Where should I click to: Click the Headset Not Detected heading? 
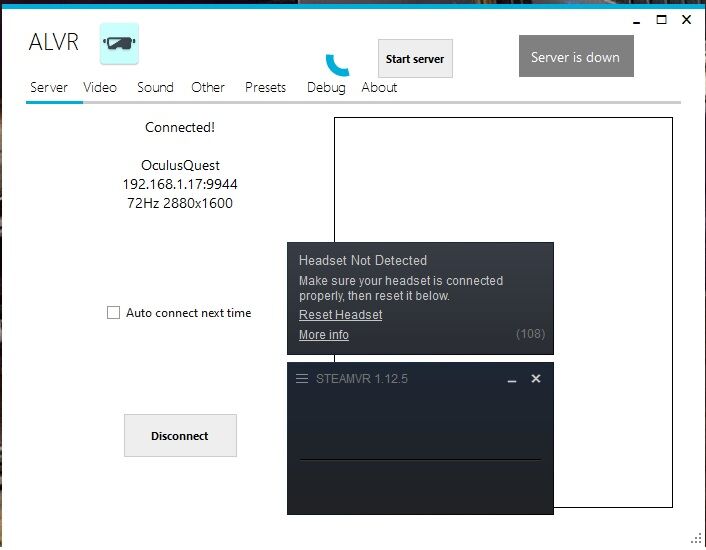363,260
